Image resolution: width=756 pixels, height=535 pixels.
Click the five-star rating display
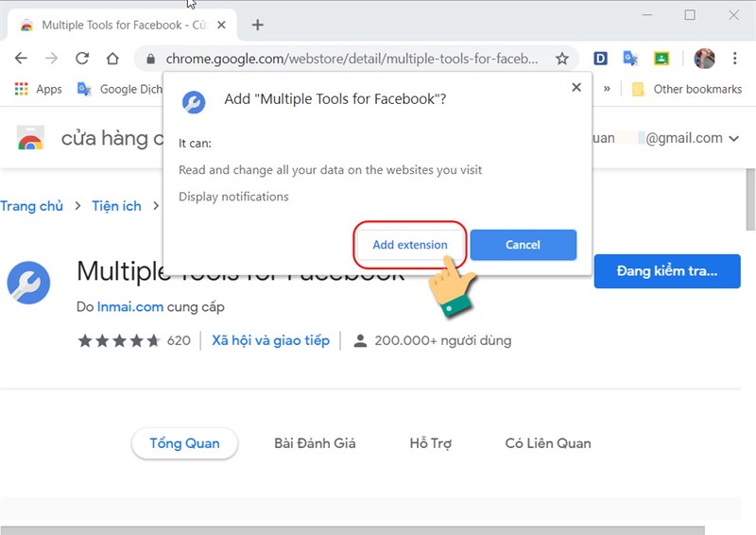119,340
